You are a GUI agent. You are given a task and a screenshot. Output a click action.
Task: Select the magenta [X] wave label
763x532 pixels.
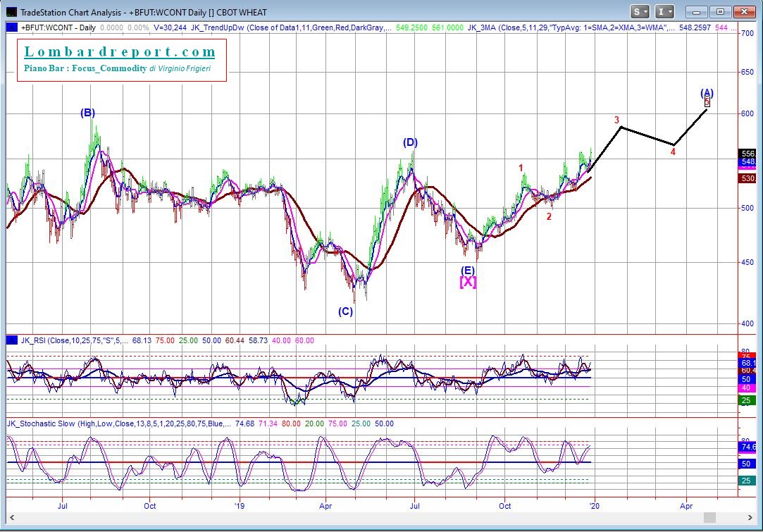468,282
